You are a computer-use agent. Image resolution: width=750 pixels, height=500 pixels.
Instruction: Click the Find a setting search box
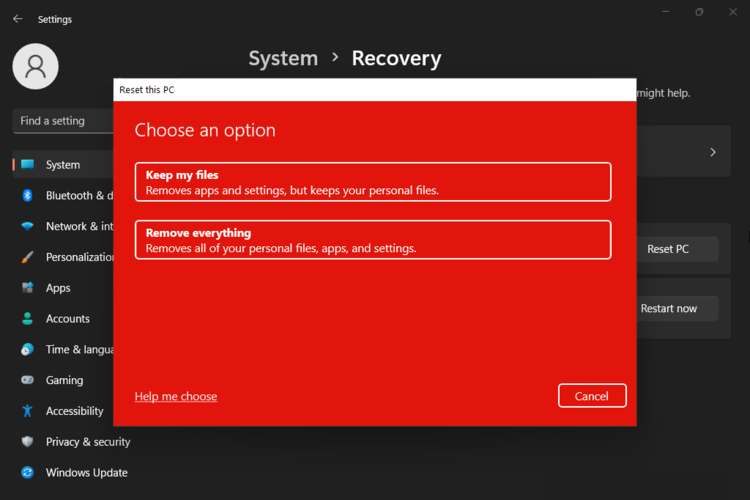(64, 121)
